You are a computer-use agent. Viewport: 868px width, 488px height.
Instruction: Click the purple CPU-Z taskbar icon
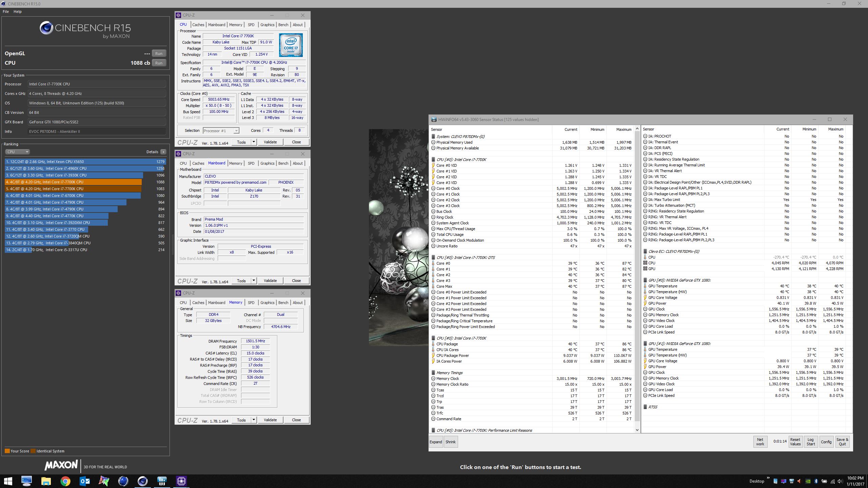tap(181, 481)
